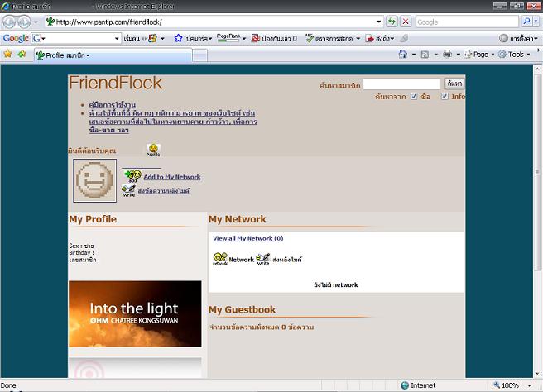The width and height of the screenshot is (543, 392).
Task: Click the Into the light banner
Action: [135, 313]
